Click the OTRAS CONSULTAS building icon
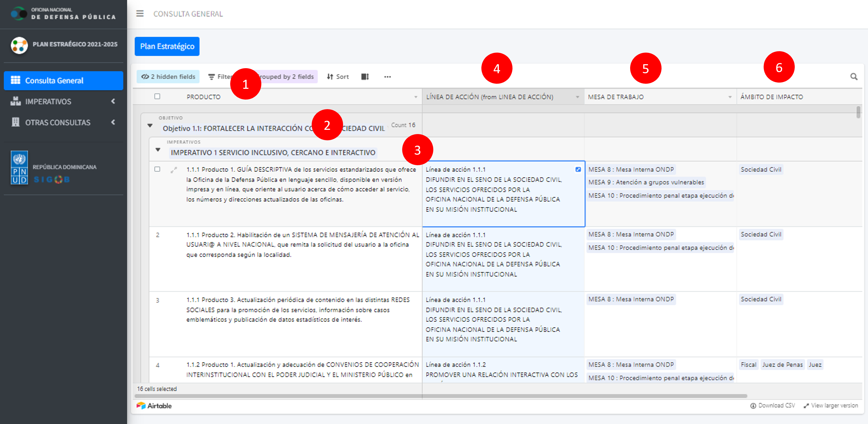Viewport: 868px width, 424px height. (x=16, y=122)
